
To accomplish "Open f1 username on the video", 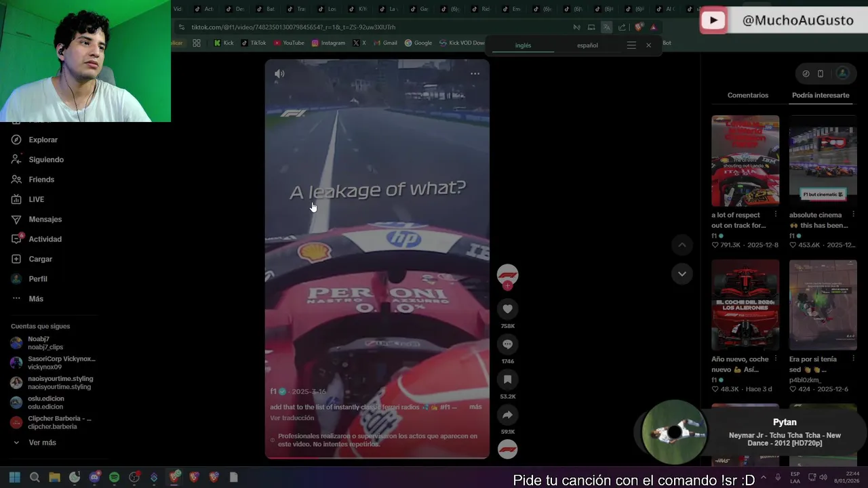I will coord(273,392).
